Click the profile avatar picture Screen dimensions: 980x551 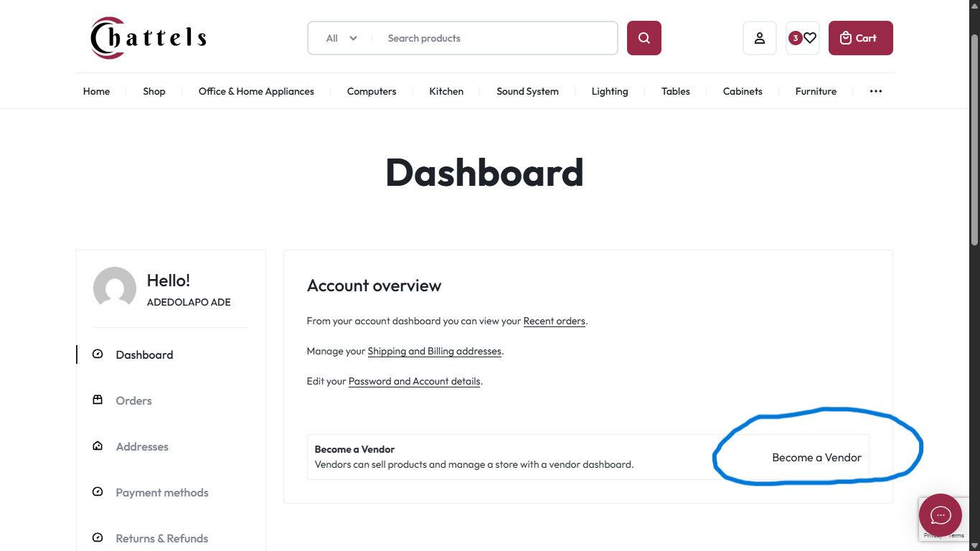pyautogui.click(x=115, y=288)
